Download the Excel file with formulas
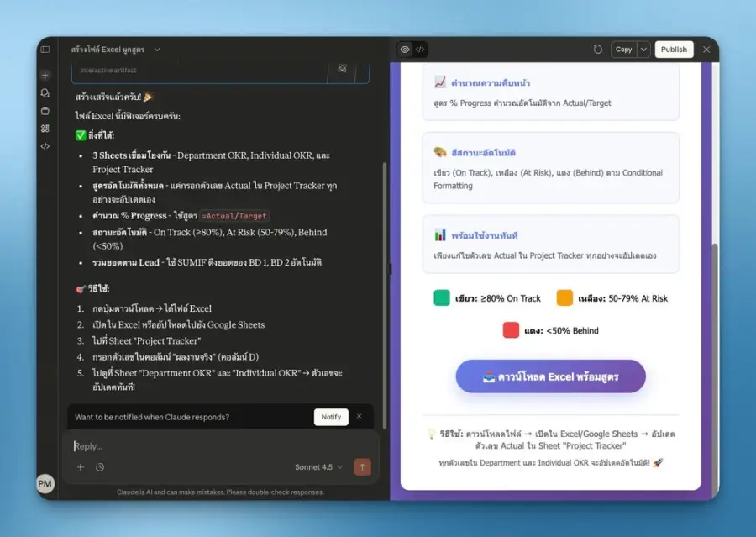Viewport: 756px width, 537px height. click(550, 376)
